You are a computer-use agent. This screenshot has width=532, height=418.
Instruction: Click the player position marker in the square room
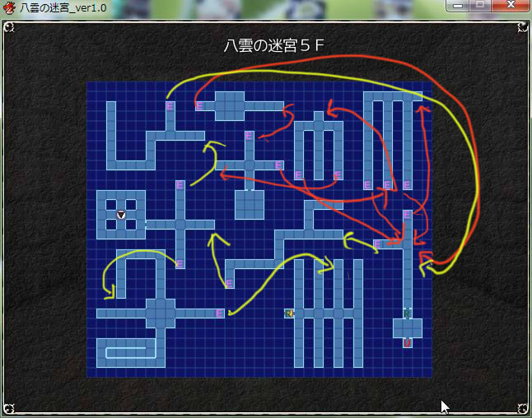(121, 215)
